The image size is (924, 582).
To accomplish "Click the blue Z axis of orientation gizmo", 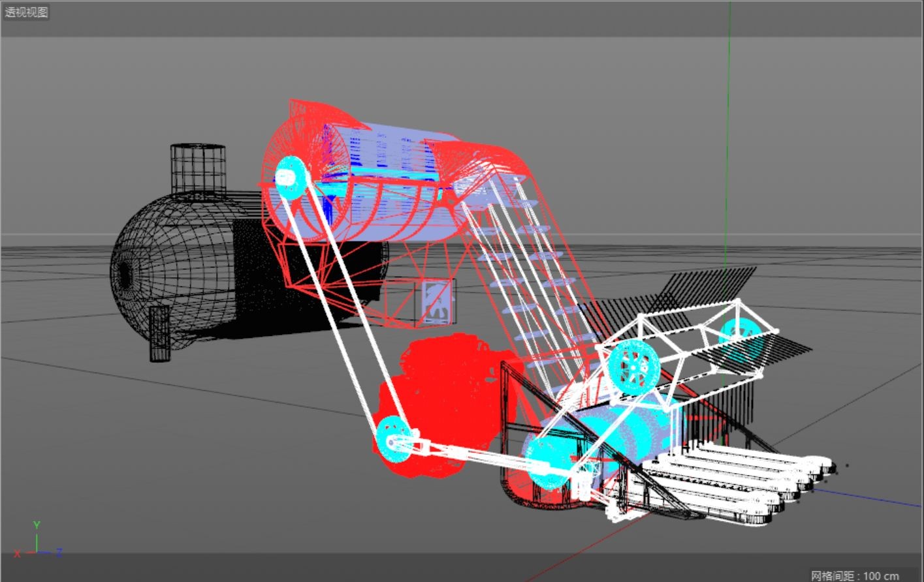I will [50, 553].
